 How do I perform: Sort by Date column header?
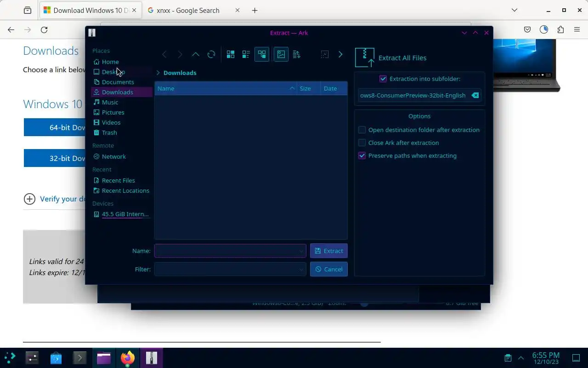(334, 88)
